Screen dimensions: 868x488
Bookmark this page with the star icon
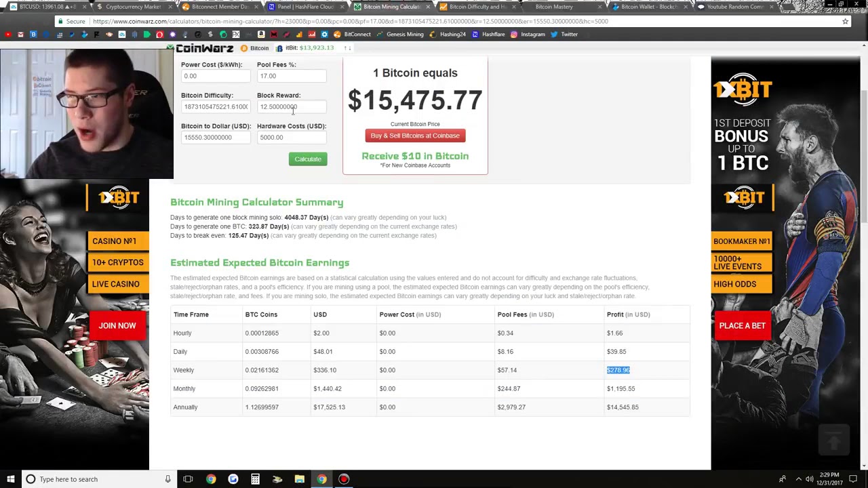[845, 21]
